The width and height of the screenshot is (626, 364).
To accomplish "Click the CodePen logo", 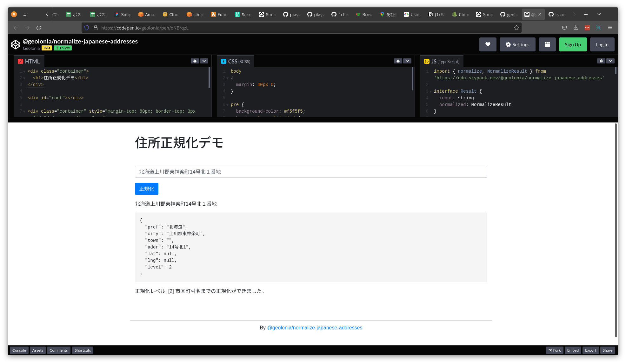I will coord(15,44).
